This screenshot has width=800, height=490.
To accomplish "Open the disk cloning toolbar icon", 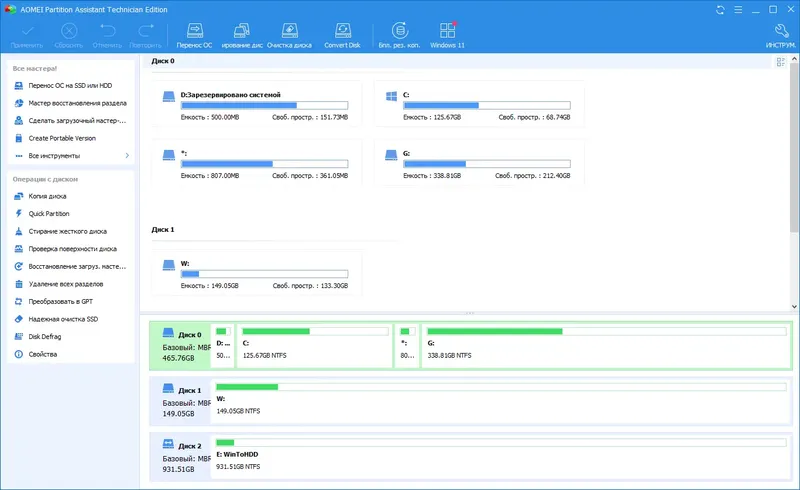I will [242, 31].
